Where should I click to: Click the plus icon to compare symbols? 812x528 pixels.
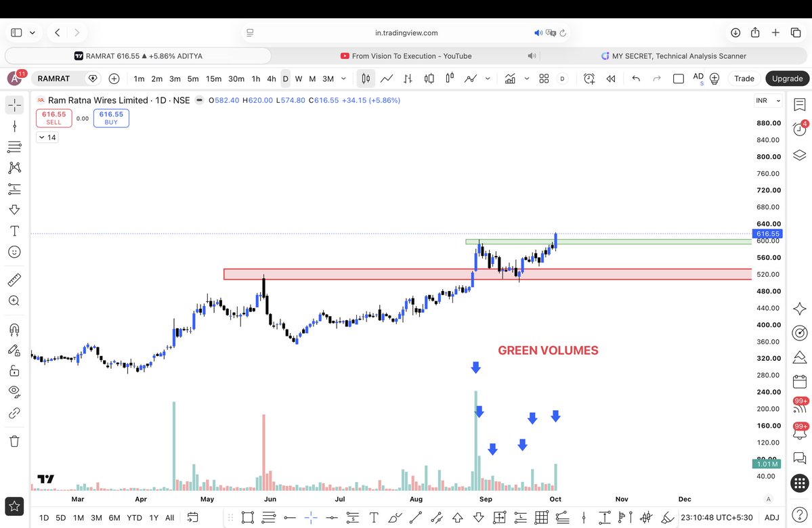pos(114,79)
